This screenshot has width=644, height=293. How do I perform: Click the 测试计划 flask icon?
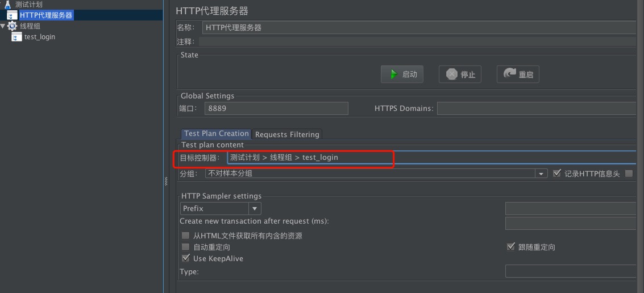7,5
